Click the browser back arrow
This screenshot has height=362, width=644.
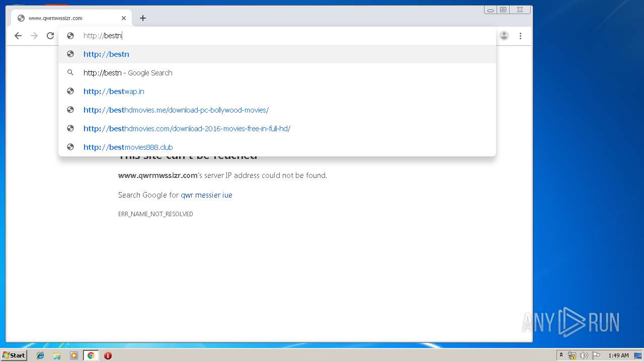(x=18, y=36)
